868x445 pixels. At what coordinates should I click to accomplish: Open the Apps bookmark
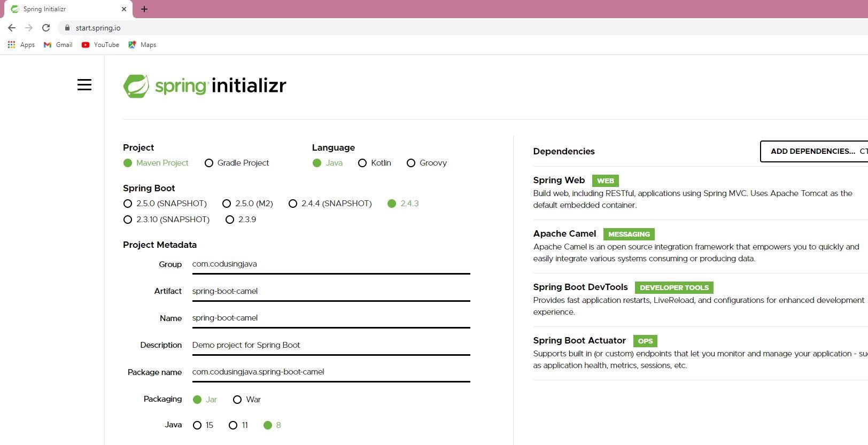tap(21, 45)
